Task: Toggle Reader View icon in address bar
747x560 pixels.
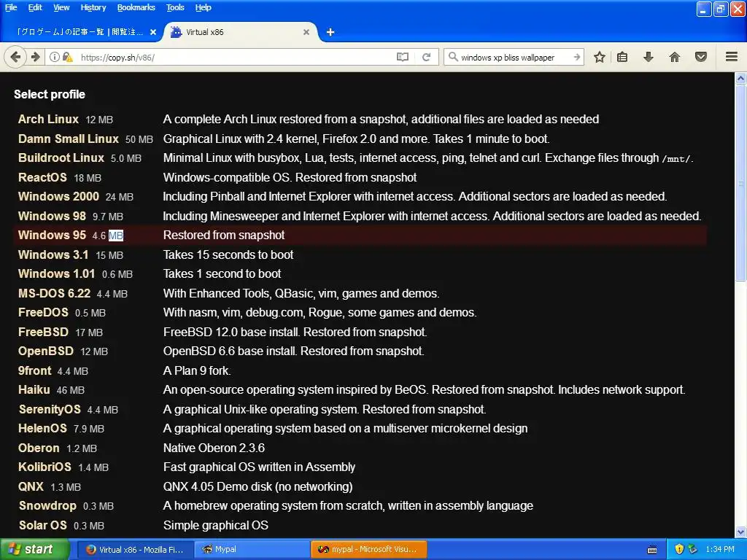Action: coord(403,57)
